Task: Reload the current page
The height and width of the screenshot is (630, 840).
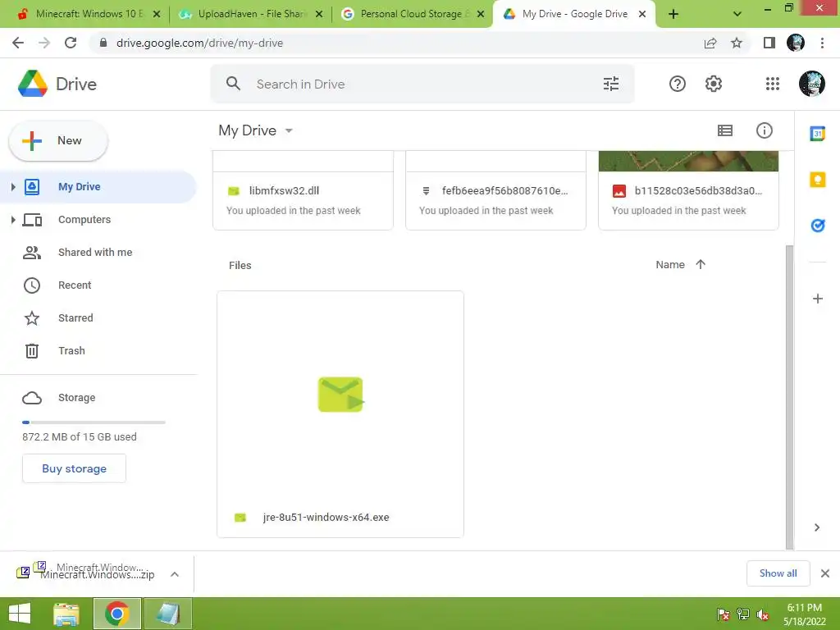Action: [71, 43]
